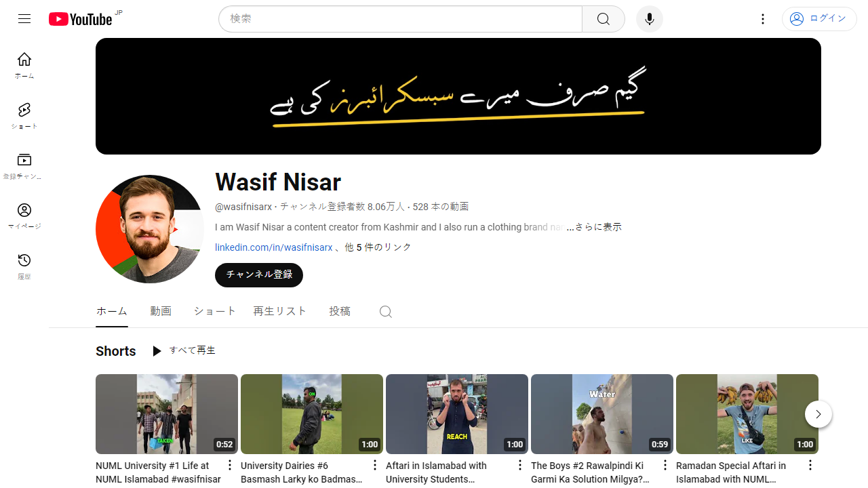Focus the 検索 search field
868x488 pixels.
click(x=400, y=19)
